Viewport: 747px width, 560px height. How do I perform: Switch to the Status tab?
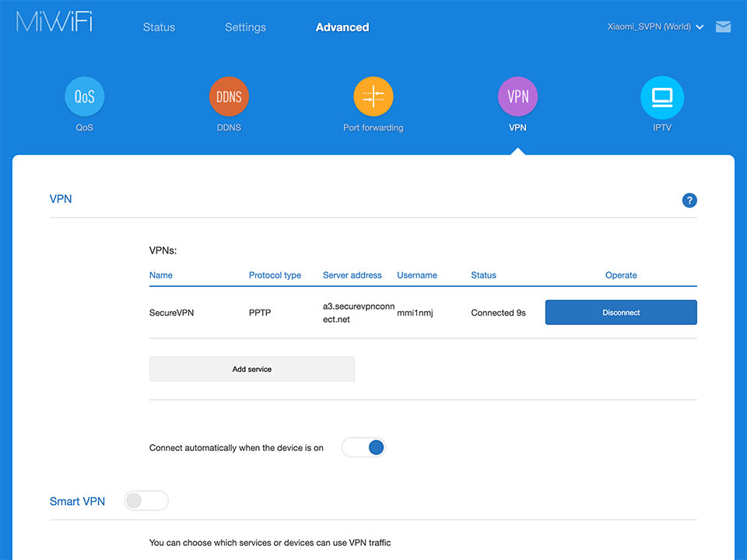159,27
